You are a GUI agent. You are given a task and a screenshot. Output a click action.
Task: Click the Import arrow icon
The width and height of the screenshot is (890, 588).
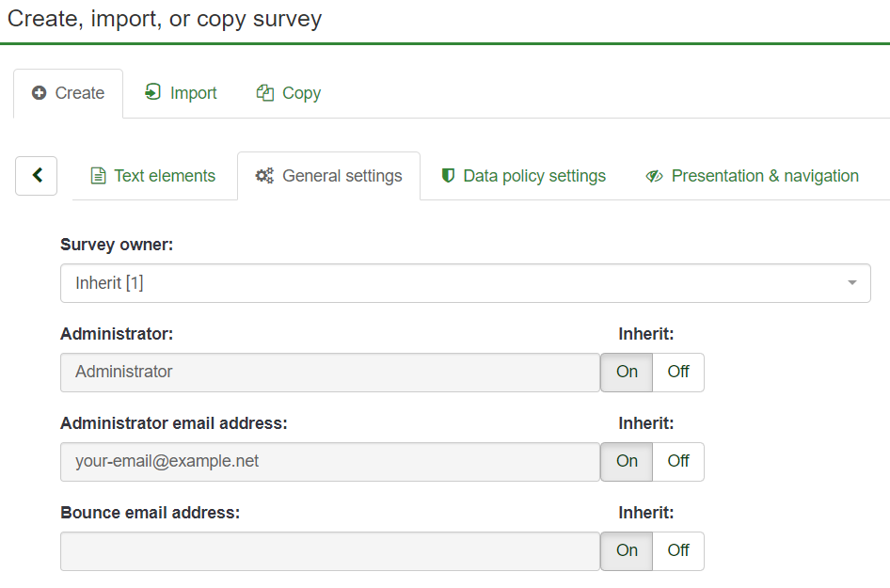point(152,92)
